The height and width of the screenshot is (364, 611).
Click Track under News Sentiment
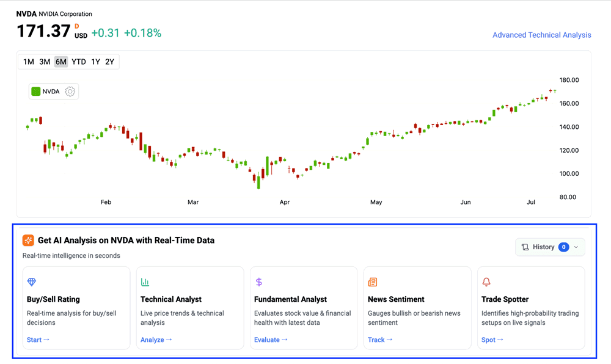379,340
